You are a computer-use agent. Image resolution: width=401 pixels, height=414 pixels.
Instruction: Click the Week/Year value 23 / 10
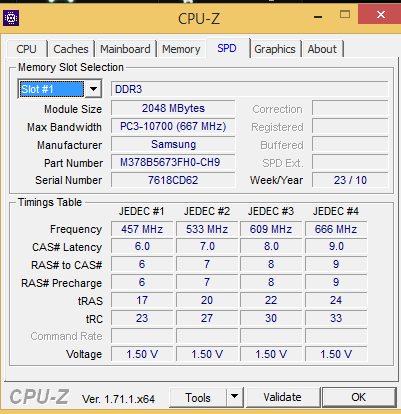[x=350, y=180]
